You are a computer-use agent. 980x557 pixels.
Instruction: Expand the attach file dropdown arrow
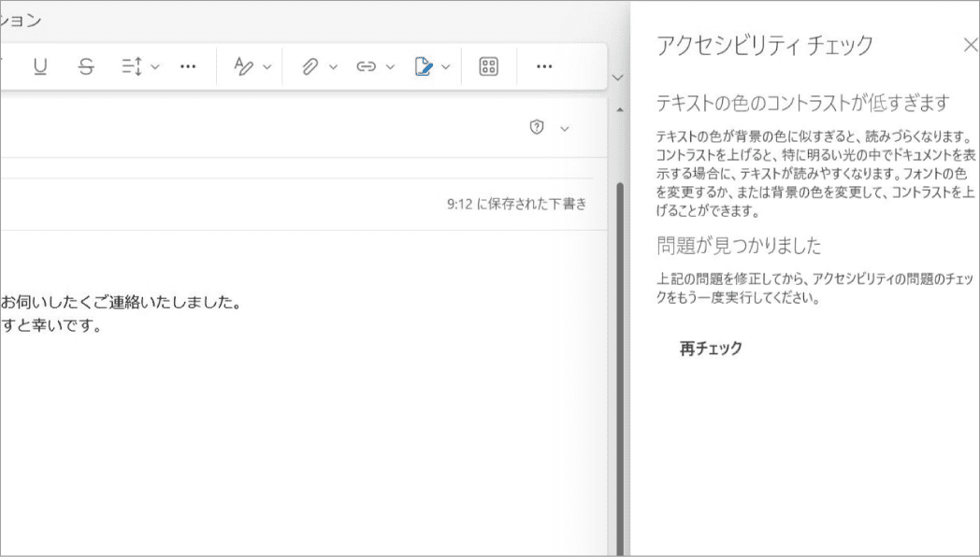click(334, 66)
